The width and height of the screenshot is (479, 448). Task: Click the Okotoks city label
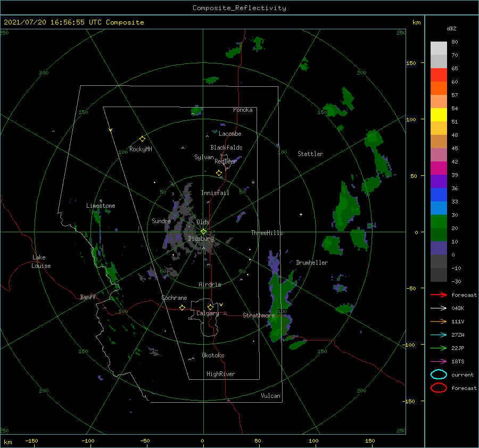(x=213, y=355)
